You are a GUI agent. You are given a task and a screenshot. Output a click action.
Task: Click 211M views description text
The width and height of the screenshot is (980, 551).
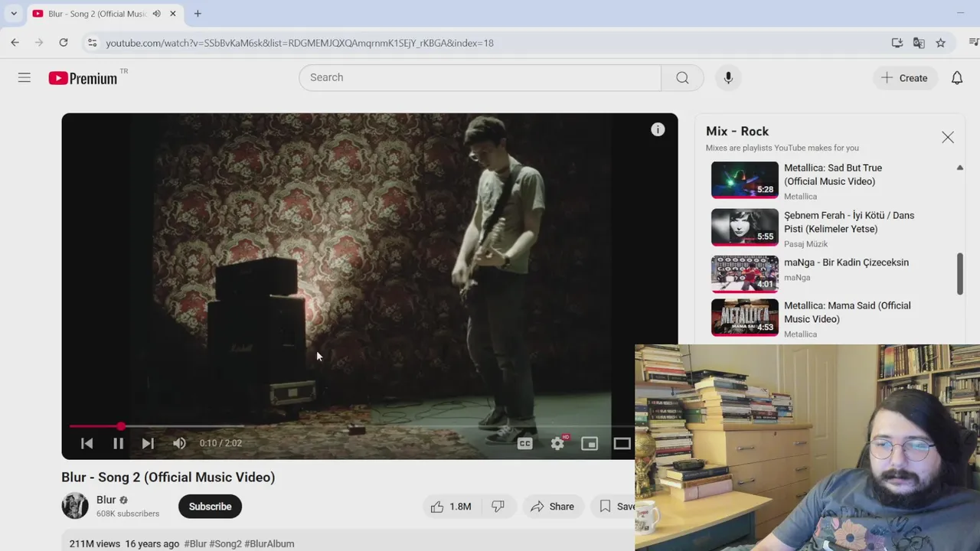tap(95, 543)
